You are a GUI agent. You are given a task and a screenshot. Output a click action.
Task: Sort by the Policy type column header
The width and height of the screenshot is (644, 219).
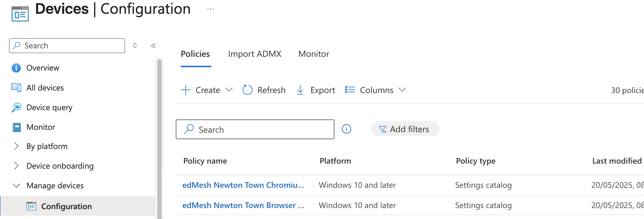click(476, 161)
